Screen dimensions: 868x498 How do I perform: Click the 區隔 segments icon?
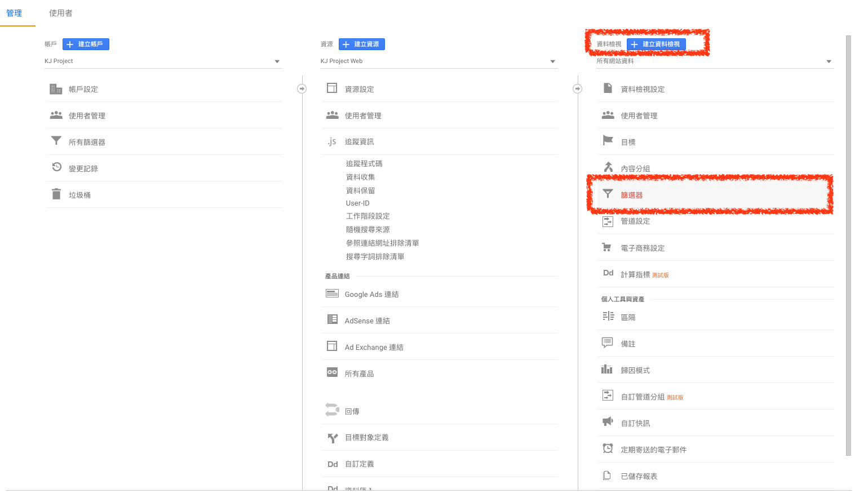608,316
